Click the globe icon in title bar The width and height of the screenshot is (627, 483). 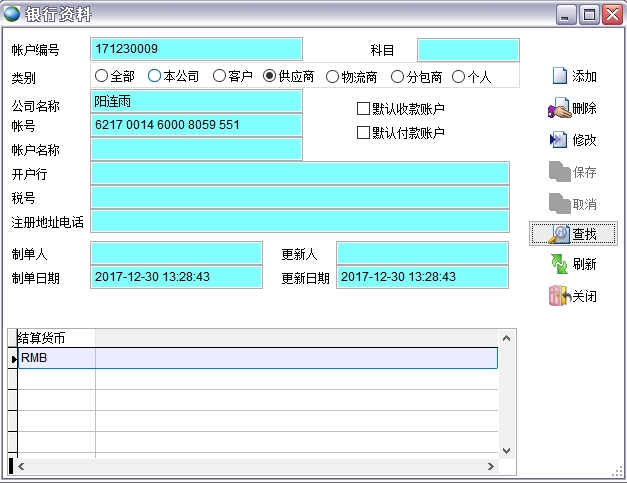click(12, 14)
